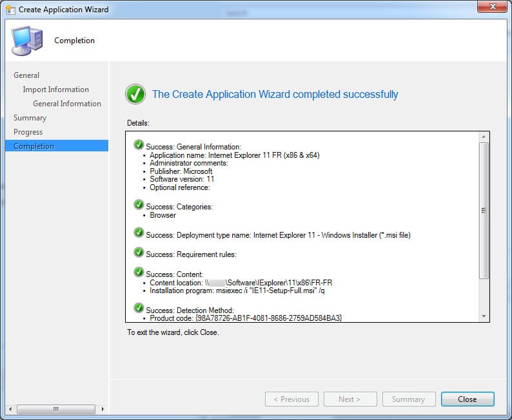Click the Browser category entry

[x=162, y=215]
